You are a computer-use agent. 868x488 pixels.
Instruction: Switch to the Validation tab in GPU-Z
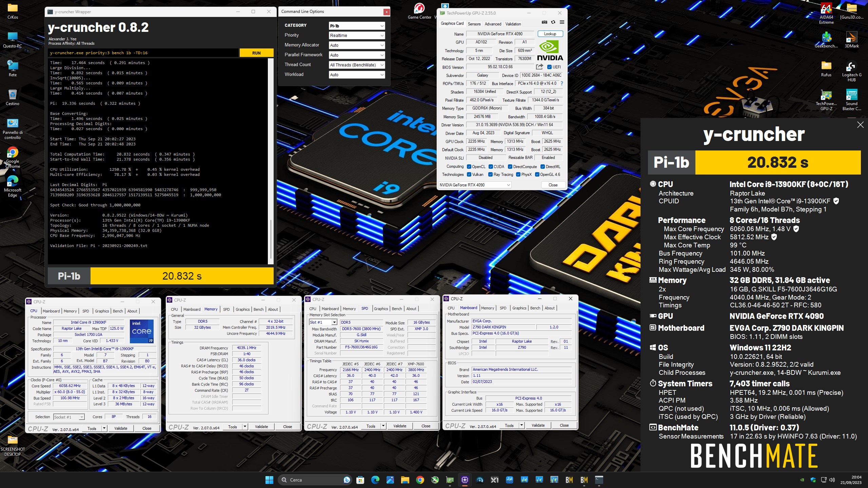point(513,24)
